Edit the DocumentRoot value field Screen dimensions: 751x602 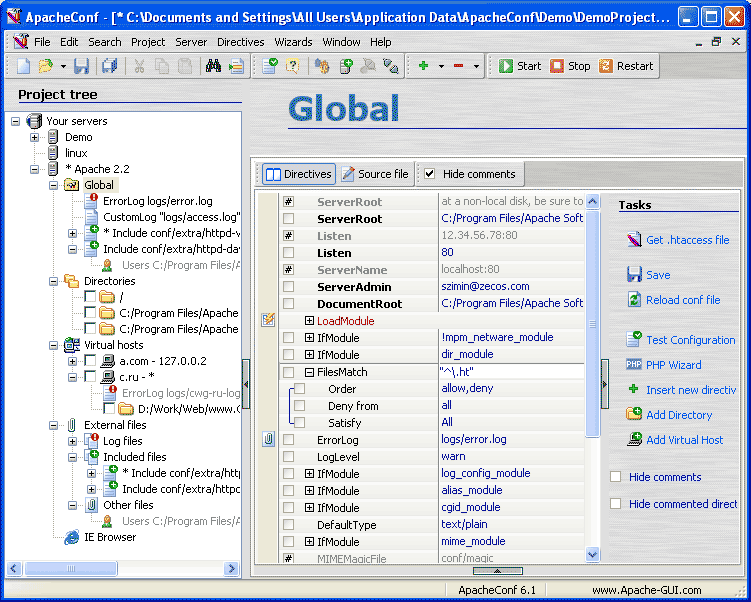pyautogui.click(x=511, y=304)
